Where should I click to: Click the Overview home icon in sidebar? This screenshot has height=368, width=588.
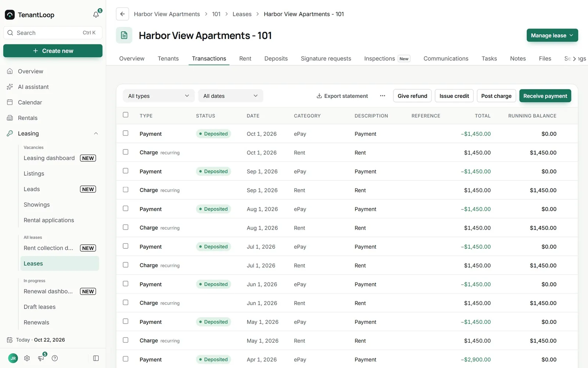10,71
